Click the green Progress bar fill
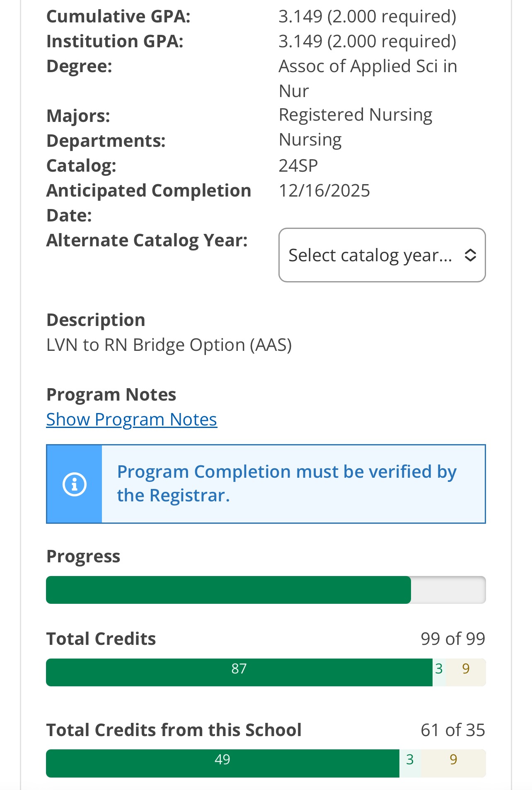This screenshot has width=532, height=790. (228, 590)
